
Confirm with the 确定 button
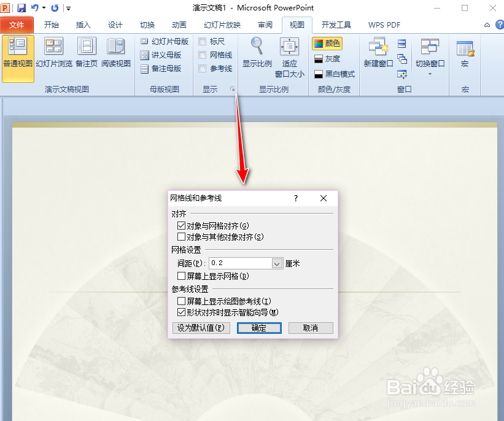pyautogui.click(x=259, y=328)
